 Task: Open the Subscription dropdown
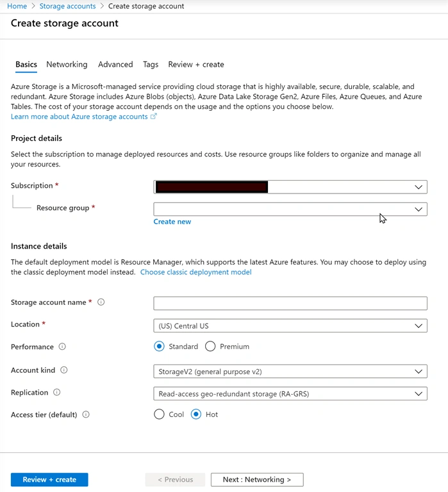click(x=290, y=187)
